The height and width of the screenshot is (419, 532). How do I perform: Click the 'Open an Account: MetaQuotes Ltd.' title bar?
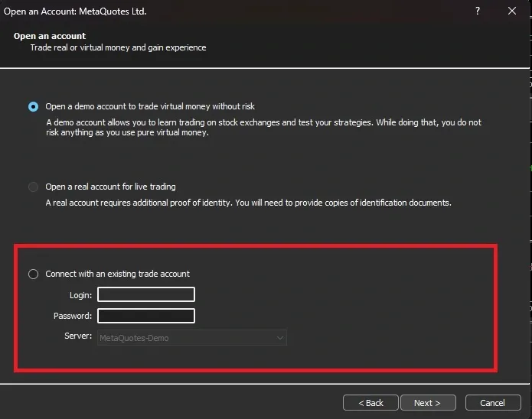click(x=80, y=11)
